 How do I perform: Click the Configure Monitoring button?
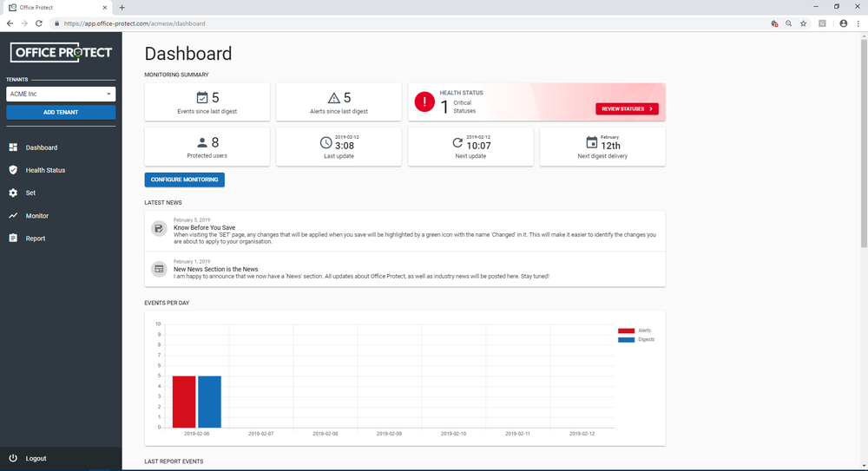coord(184,180)
